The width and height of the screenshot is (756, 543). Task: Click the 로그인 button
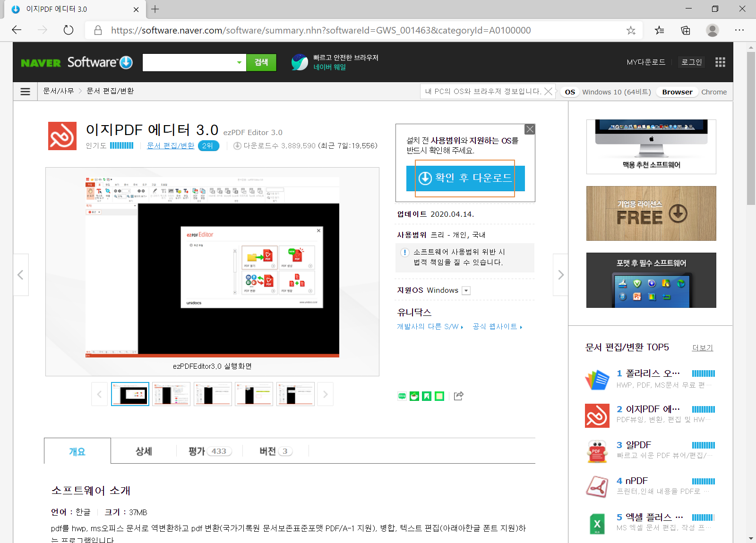coord(691,62)
